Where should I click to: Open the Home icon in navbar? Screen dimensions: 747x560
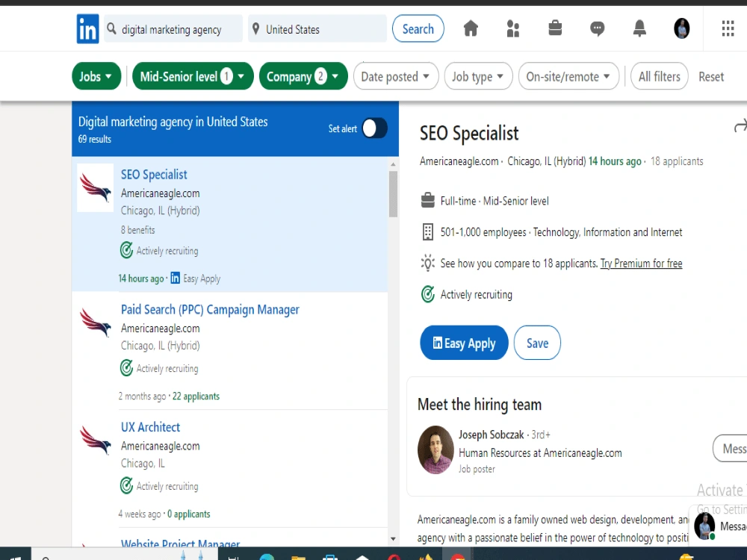(471, 28)
